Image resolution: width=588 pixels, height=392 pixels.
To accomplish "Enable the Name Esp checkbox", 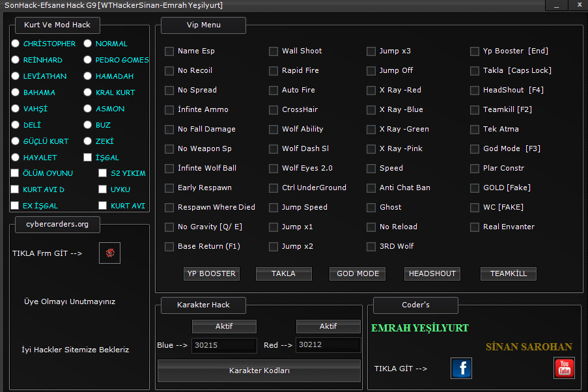I will pyautogui.click(x=169, y=51).
